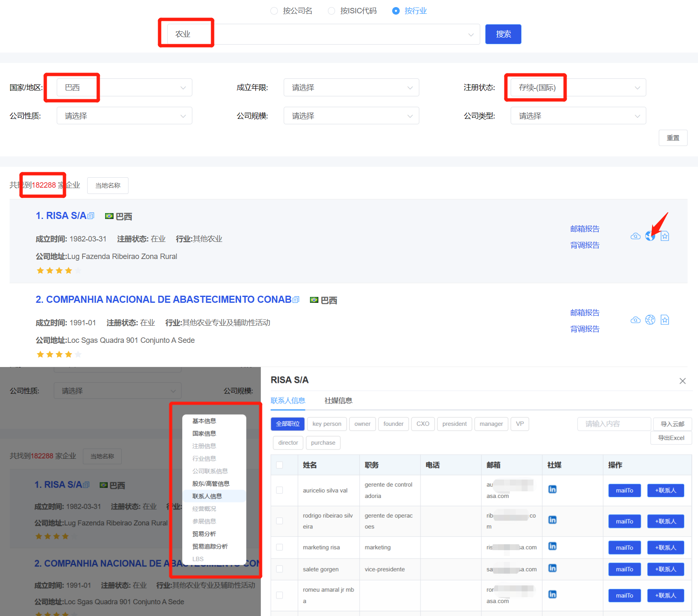698x616 pixels.
Task: Choose 贸易追踪分析 in the popup menu
Action: [x=214, y=546]
